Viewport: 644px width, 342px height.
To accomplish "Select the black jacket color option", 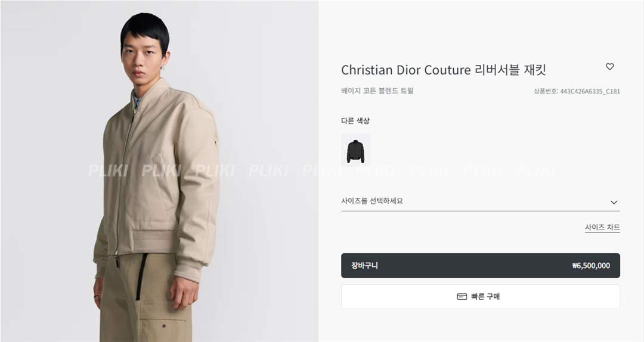I will [x=355, y=150].
